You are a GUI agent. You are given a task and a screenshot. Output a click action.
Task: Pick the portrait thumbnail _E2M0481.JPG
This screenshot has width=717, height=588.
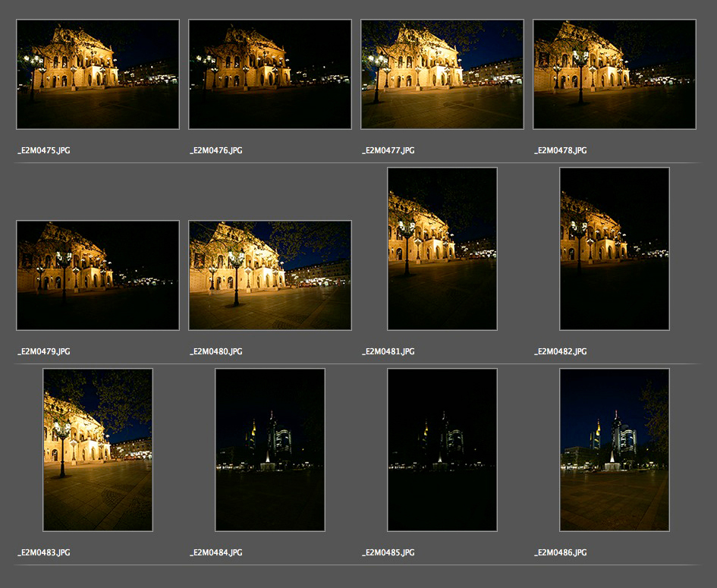tap(442, 249)
